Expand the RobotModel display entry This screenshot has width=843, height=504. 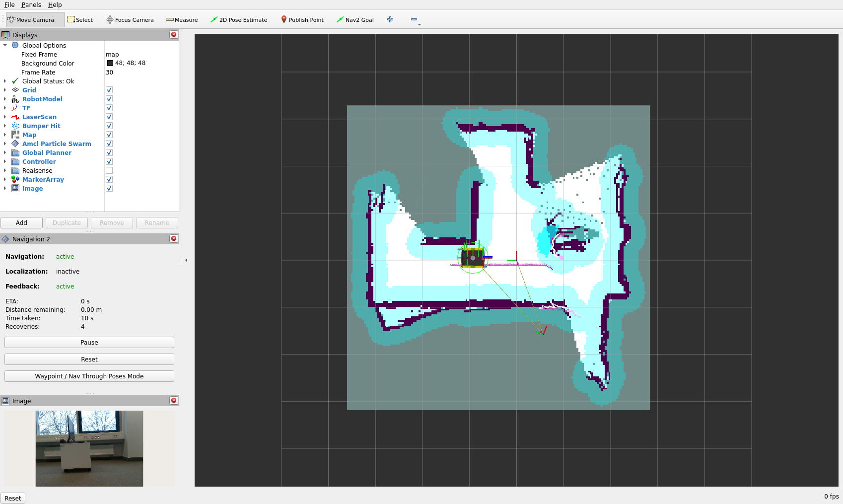point(5,99)
